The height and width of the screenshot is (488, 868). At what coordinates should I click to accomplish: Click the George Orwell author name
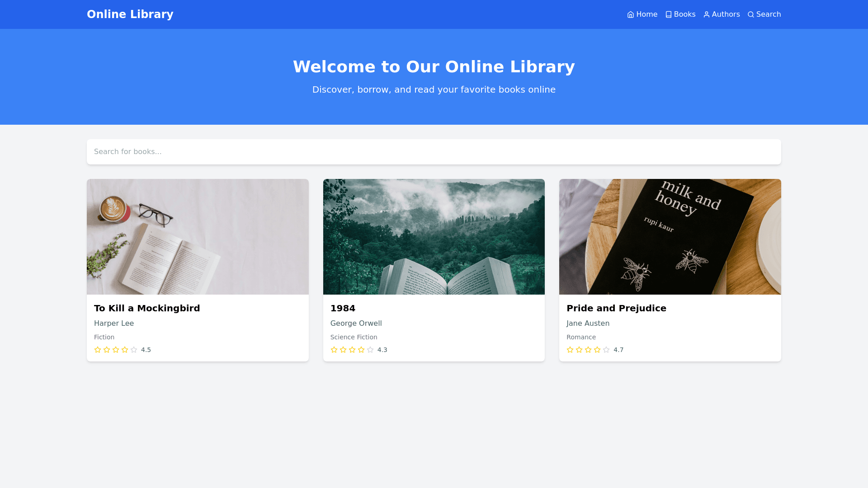(x=356, y=324)
